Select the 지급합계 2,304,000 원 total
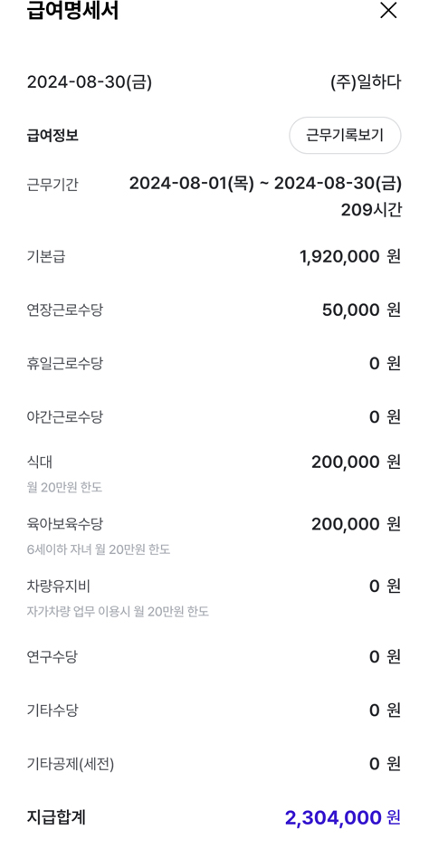The width and height of the screenshot is (429, 868). 343,817
